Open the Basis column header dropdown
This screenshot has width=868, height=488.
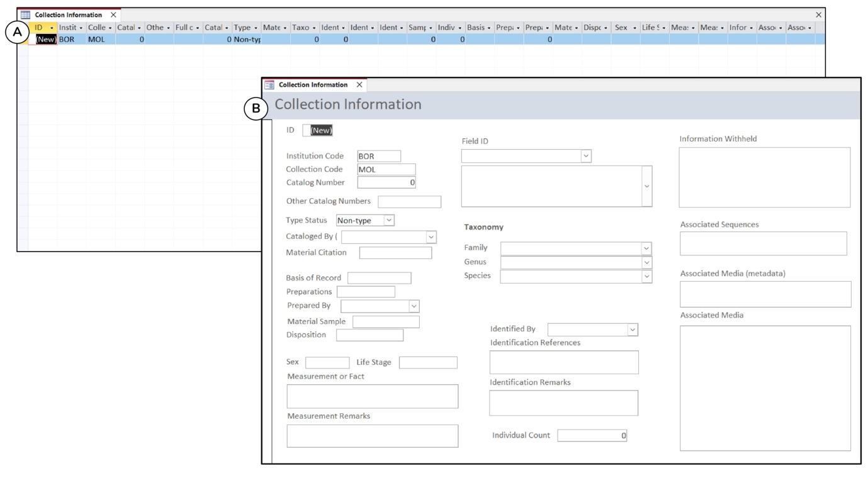point(488,28)
